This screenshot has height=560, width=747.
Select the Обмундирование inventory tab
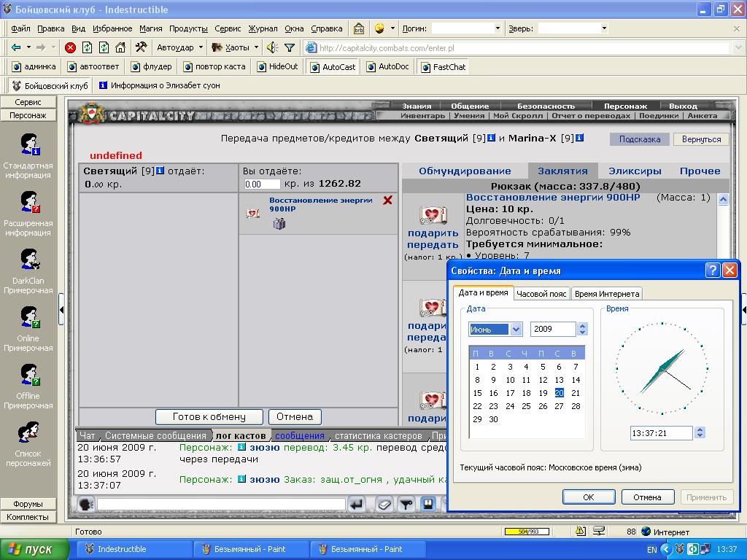(465, 171)
